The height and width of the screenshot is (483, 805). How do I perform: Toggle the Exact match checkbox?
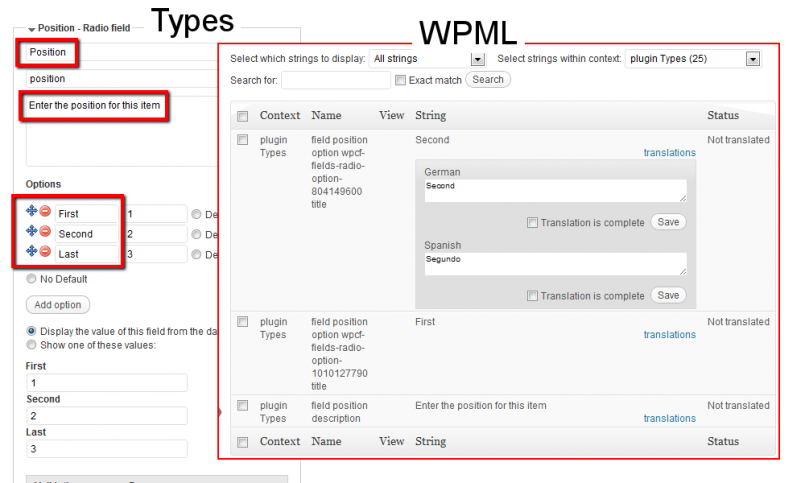coord(400,80)
